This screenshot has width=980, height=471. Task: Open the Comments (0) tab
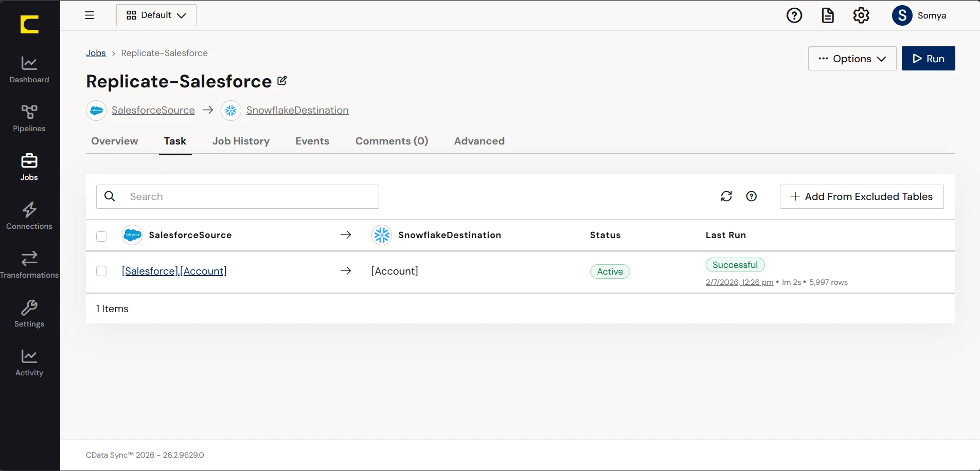point(392,141)
